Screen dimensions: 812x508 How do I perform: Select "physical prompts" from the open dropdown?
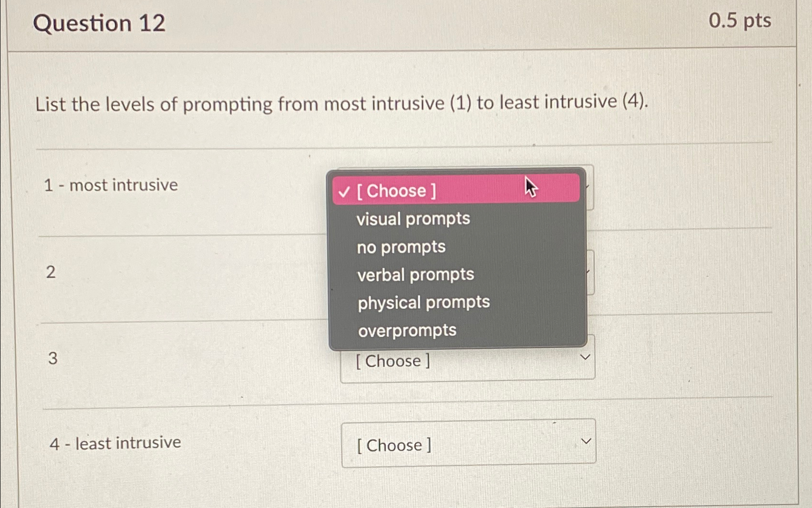424,302
